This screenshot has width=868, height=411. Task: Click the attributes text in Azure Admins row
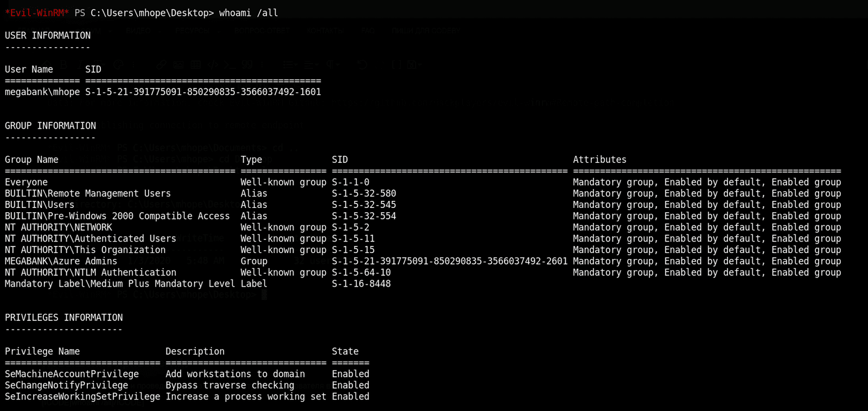pos(707,261)
